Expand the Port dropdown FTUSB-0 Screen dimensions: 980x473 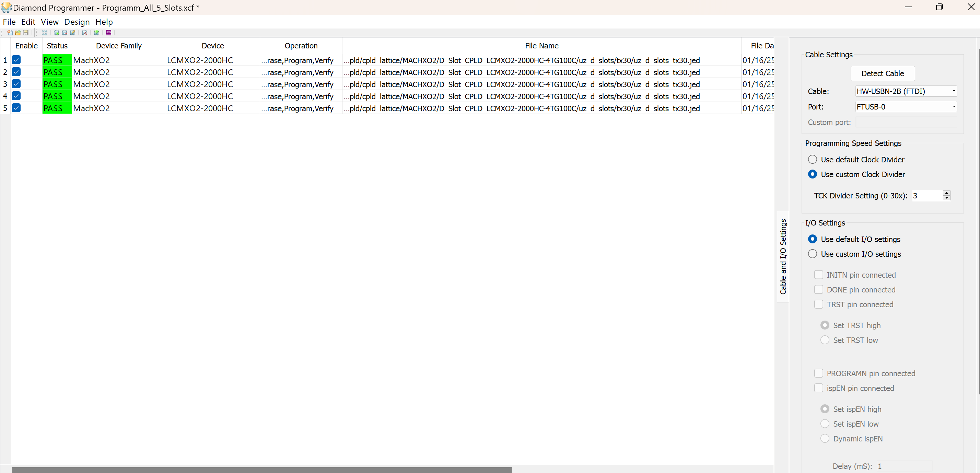[x=906, y=107]
